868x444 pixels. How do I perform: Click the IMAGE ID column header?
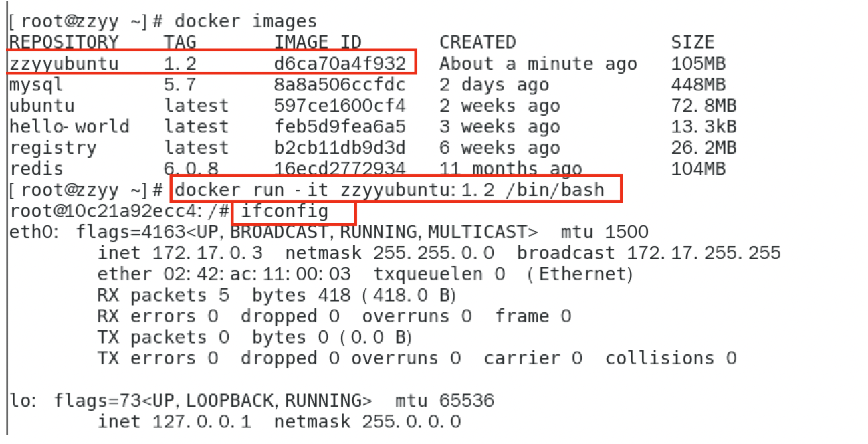point(318,43)
